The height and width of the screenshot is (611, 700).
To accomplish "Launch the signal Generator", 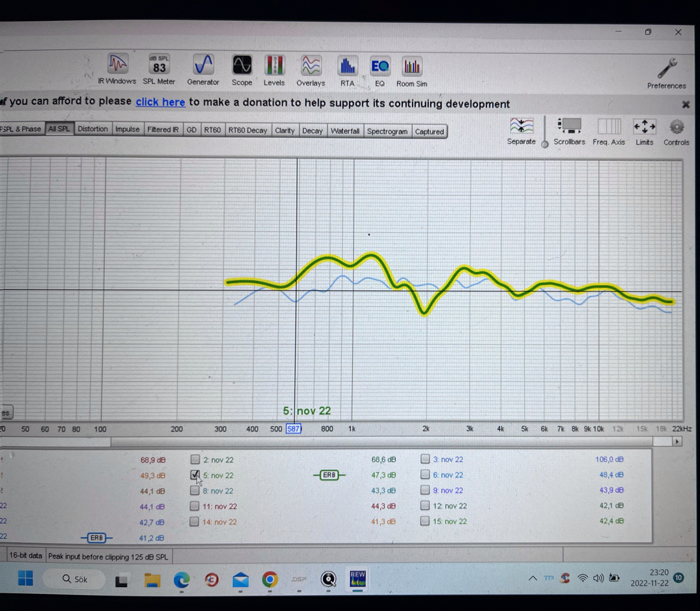I will click(x=203, y=70).
